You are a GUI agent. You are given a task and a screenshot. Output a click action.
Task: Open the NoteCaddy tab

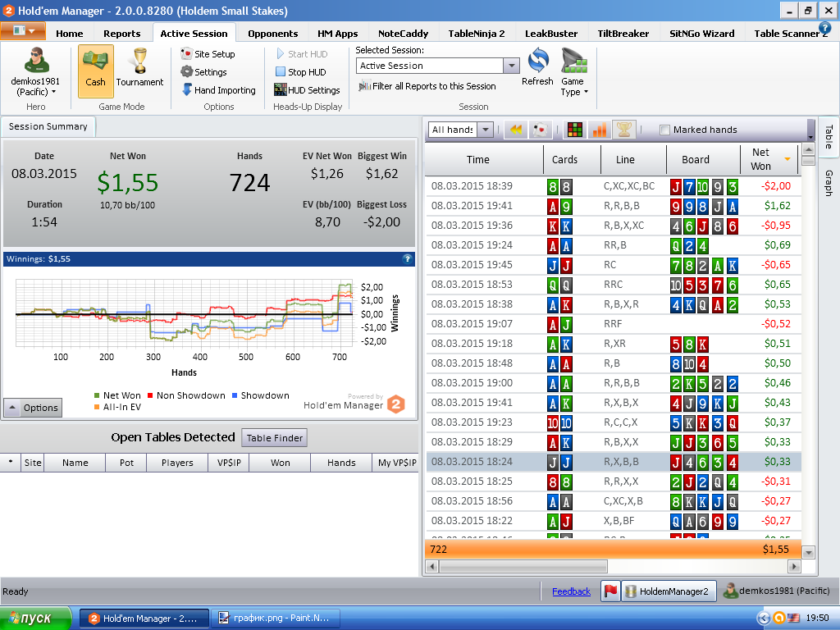403,33
